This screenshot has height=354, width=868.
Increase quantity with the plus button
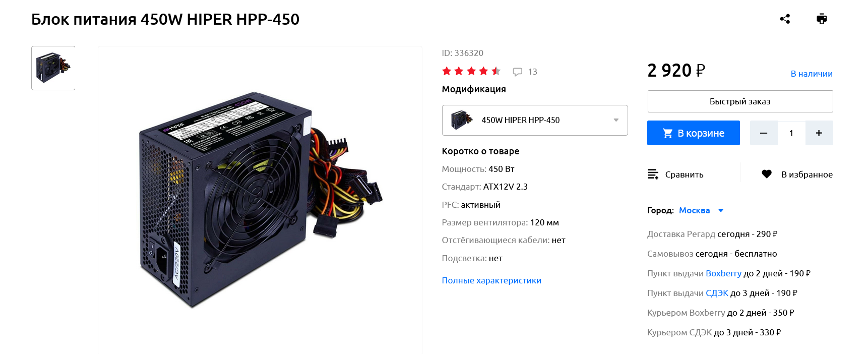819,133
